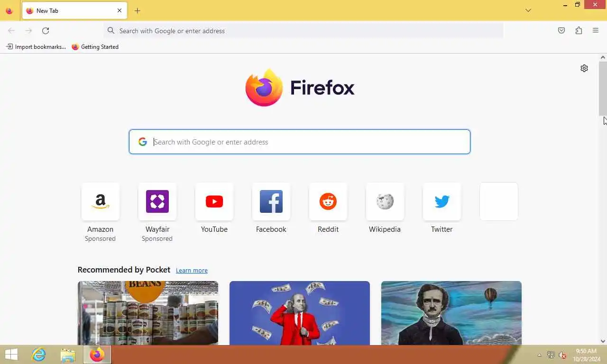Launch Internet Explorer from taskbar

point(39,355)
